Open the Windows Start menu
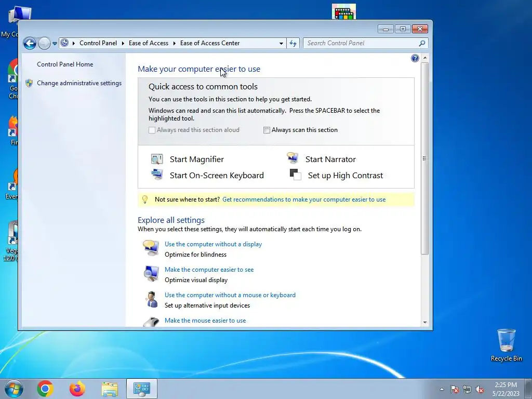Viewport: 532px width, 399px height. [x=14, y=389]
